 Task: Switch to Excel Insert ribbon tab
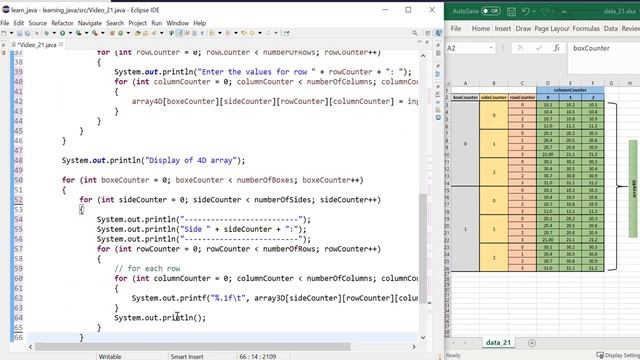point(503,29)
